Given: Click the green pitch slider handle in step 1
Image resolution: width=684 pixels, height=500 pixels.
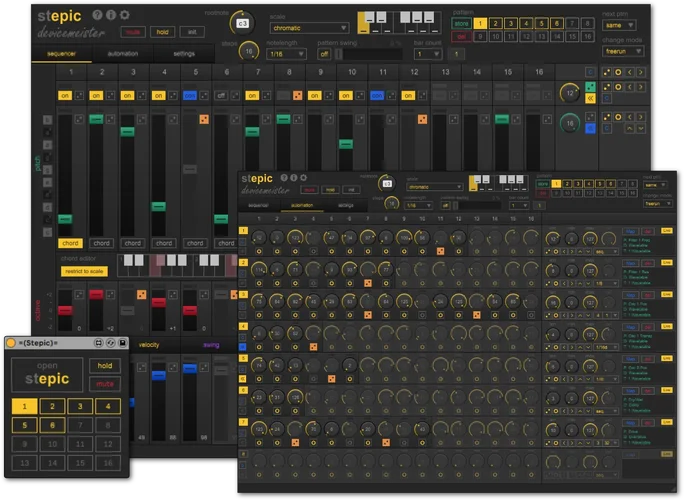Looking at the screenshot, I should (66, 219).
